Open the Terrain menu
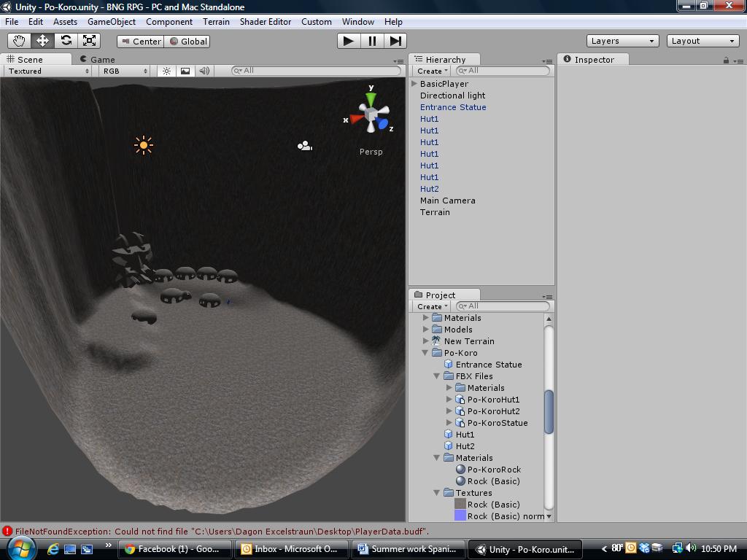 pyautogui.click(x=216, y=22)
